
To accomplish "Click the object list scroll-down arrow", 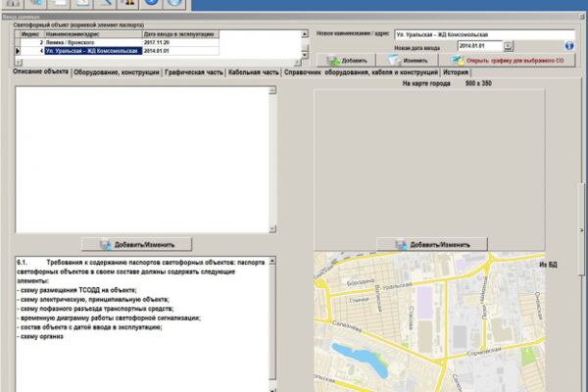I will click(305, 55).
